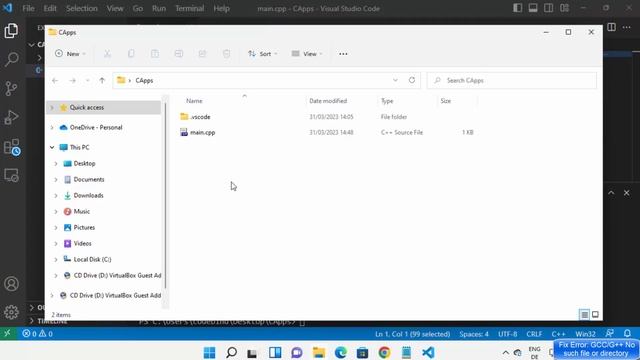Image resolution: width=640 pixels, height=360 pixels.
Task: Switch to details view layout icon
Action: click(x=584, y=314)
